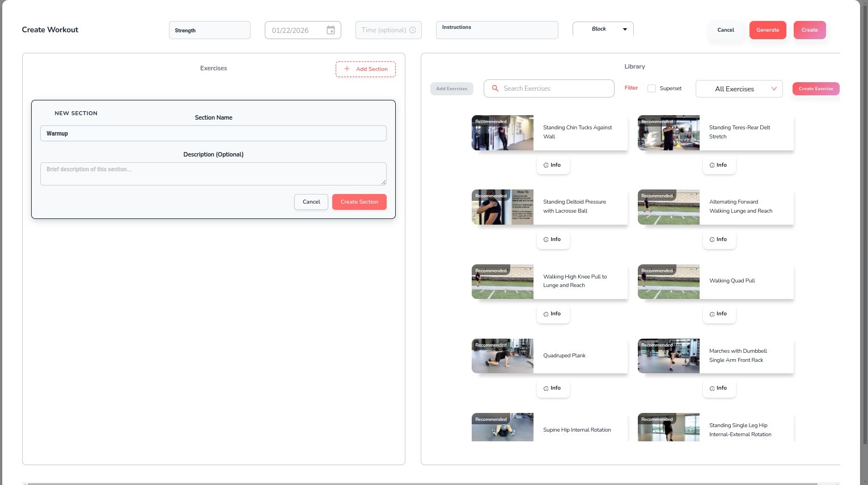This screenshot has width=868, height=485.
Task: Select Quadruped Plank thumbnail
Action: pos(502,356)
